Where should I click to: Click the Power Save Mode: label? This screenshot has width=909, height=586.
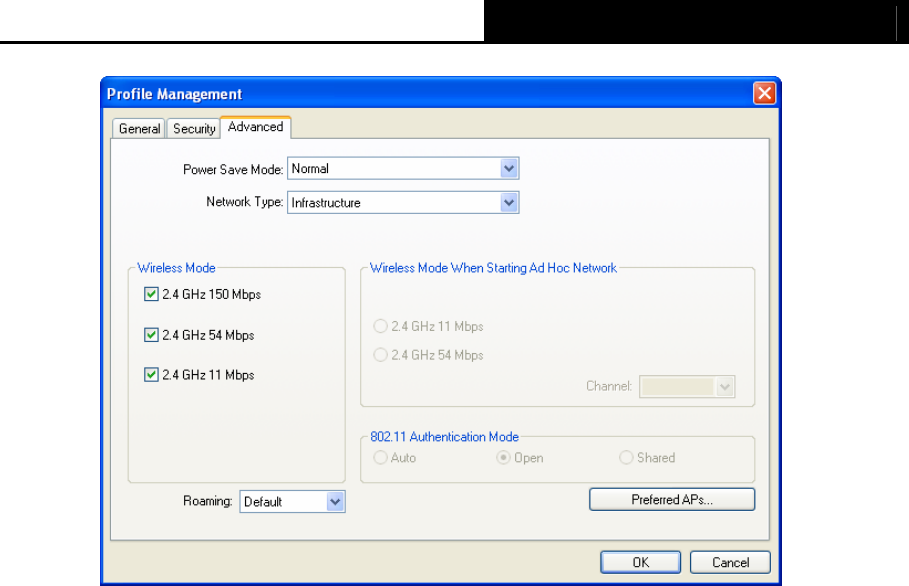(x=233, y=169)
